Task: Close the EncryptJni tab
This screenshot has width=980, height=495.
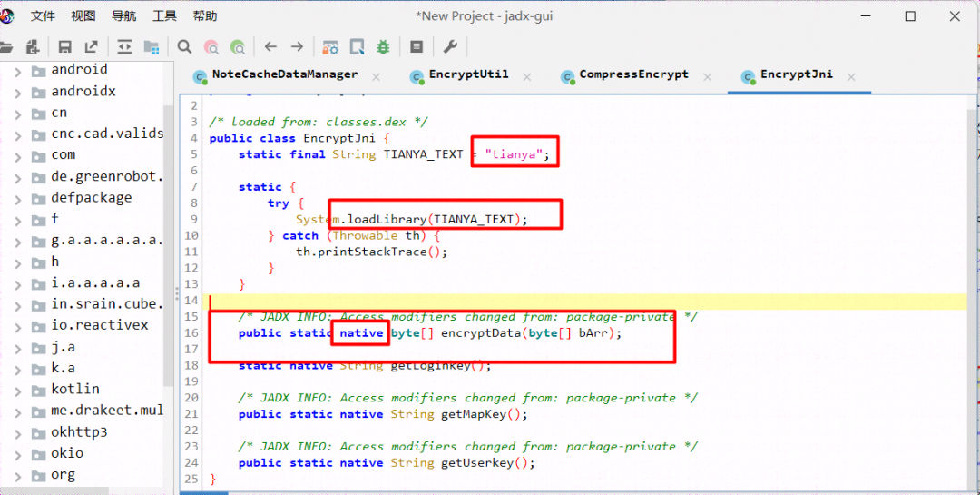Action: click(x=850, y=77)
